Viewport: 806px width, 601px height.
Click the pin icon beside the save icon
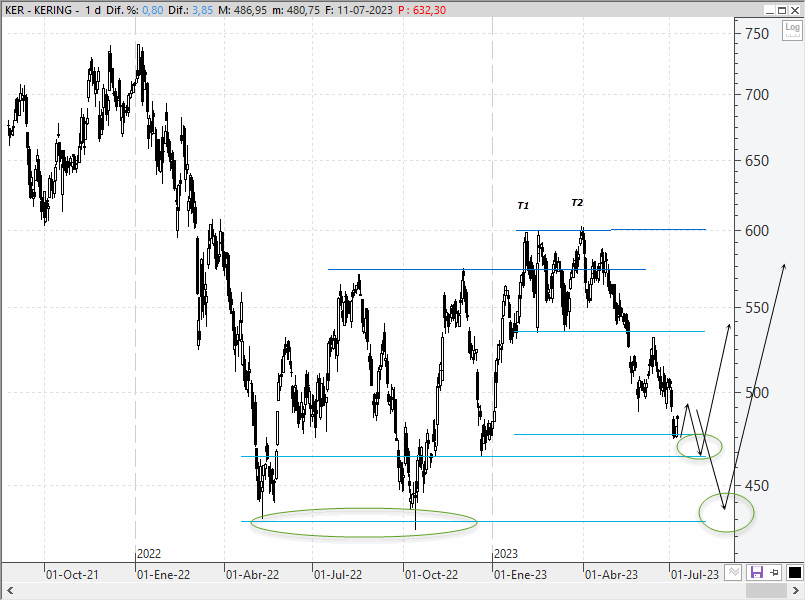pyautogui.click(x=774, y=572)
